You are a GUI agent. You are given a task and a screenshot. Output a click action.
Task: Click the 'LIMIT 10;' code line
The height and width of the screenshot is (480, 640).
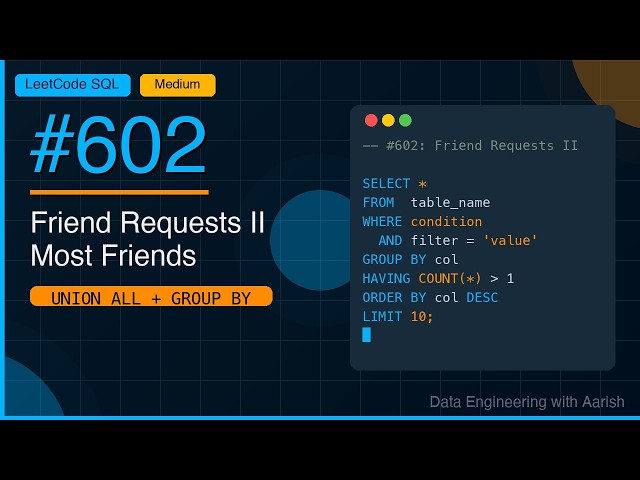(398, 317)
